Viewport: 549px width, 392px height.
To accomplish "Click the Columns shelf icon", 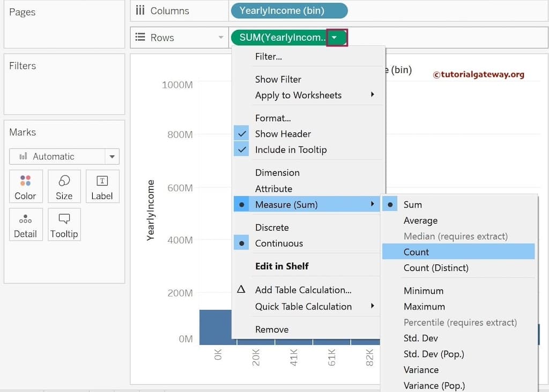I will tap(140, 11).
